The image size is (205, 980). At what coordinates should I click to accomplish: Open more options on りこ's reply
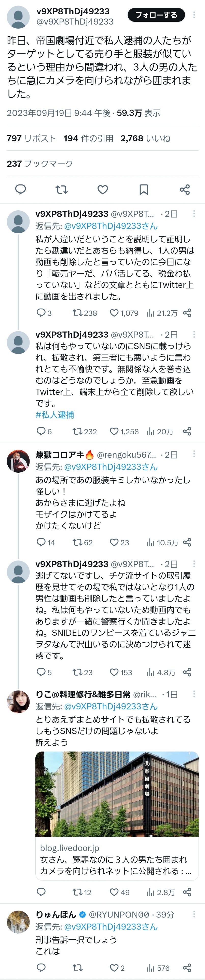194,694
